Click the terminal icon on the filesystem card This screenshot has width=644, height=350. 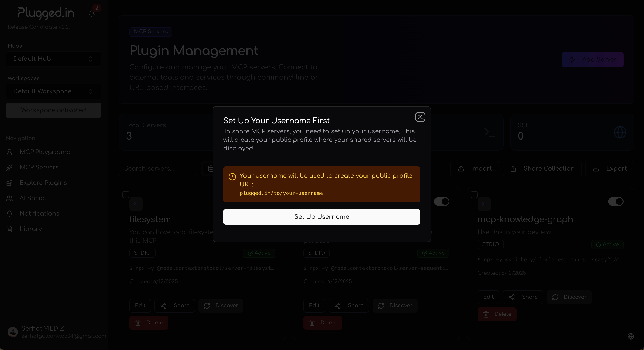pos(136,204)
